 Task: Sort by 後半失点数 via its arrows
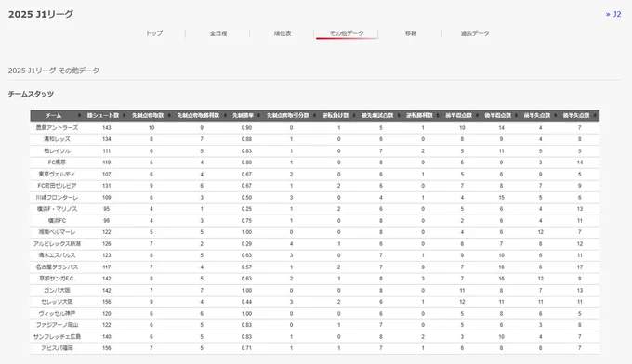(x=595, y=115)
